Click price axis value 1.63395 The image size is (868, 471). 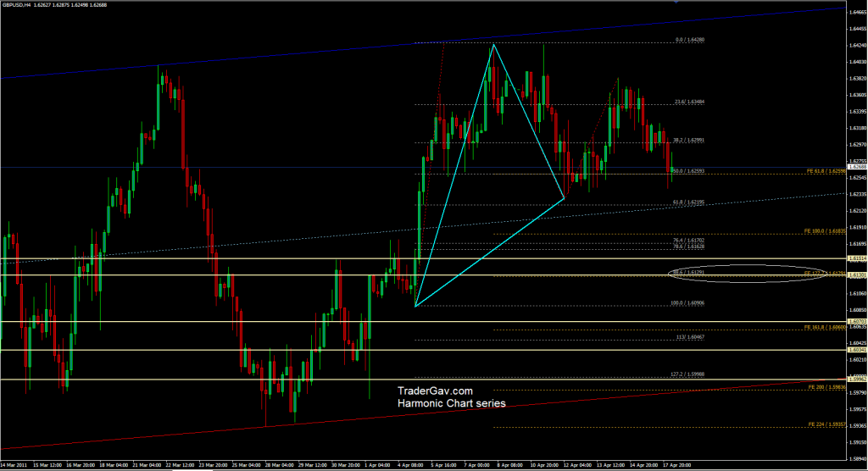pos(858,111)
